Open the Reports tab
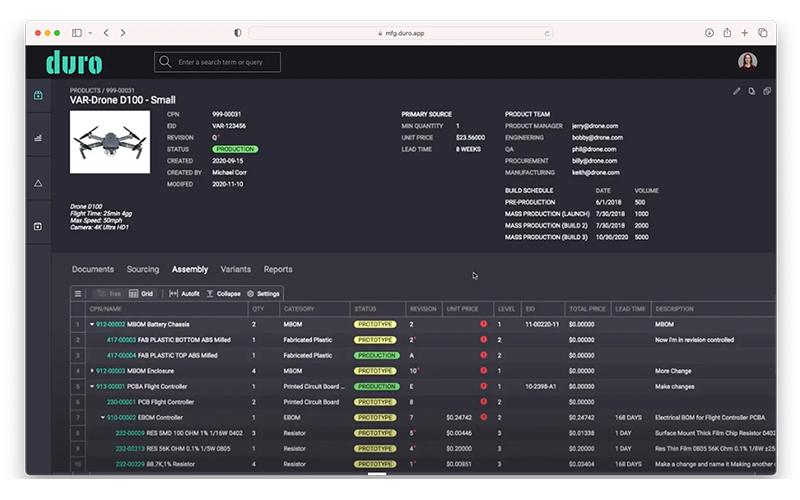 pyautogui.click(x=278, y=269)
